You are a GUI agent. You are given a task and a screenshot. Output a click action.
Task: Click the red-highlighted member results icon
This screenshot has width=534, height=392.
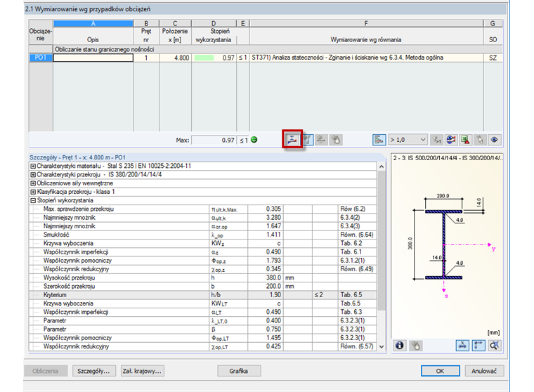(292, 139)
